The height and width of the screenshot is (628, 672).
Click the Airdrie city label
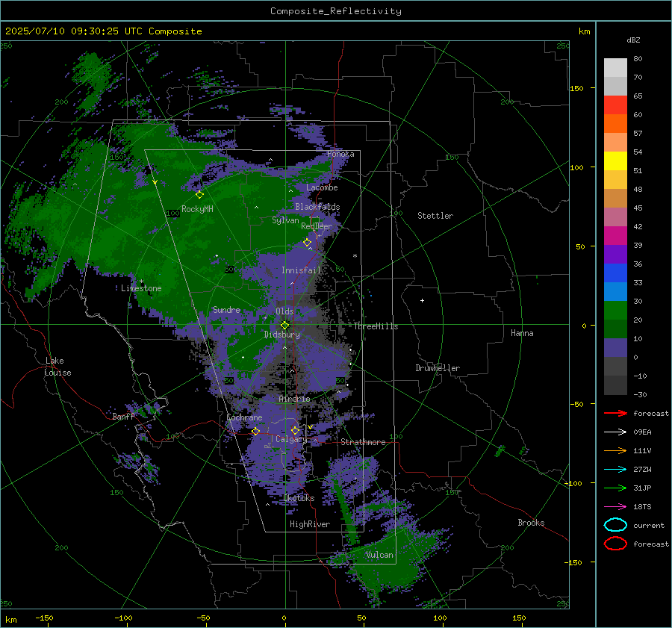click(294, 399)
